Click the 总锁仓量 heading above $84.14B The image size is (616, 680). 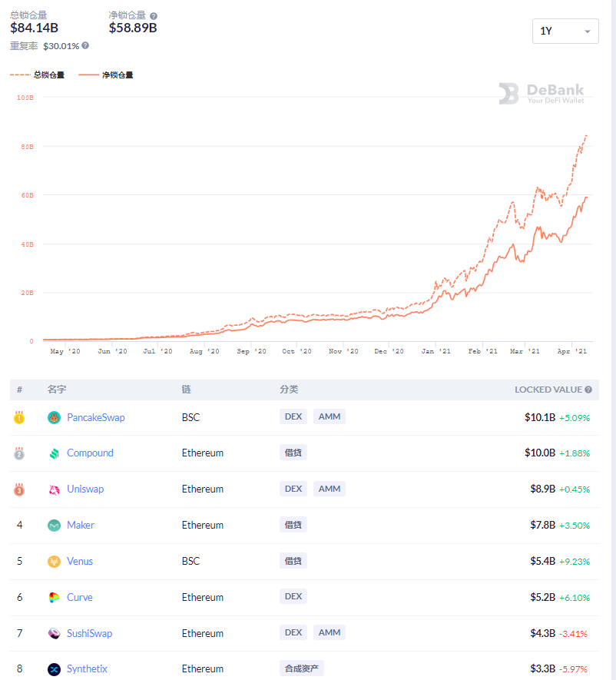pyautogui.click(x=28, y=15)
